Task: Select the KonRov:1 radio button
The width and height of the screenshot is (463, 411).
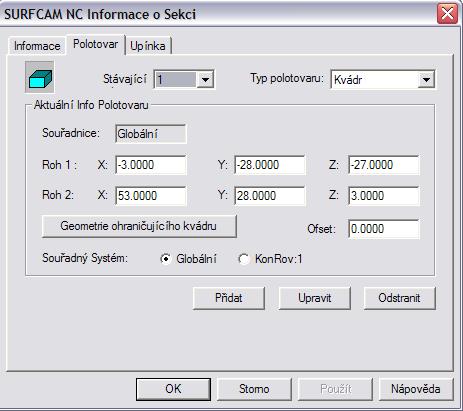Action: 244,259
